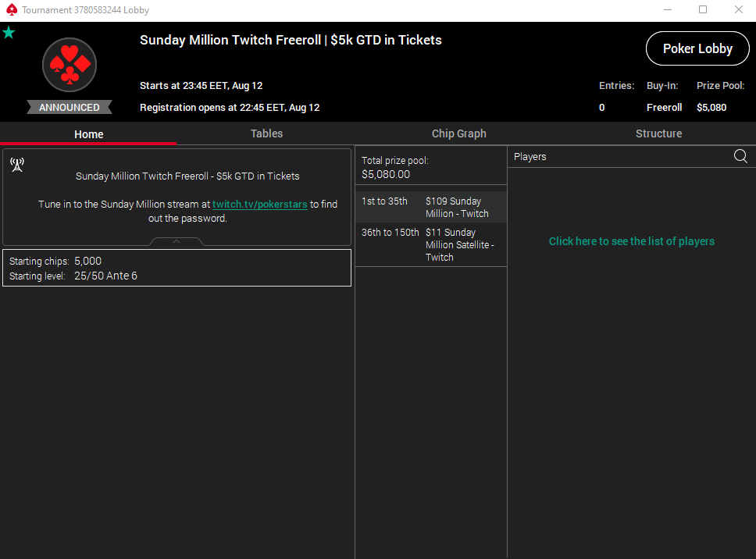
Task: Open the player search magnifier icon
Action: coord(740,156)
